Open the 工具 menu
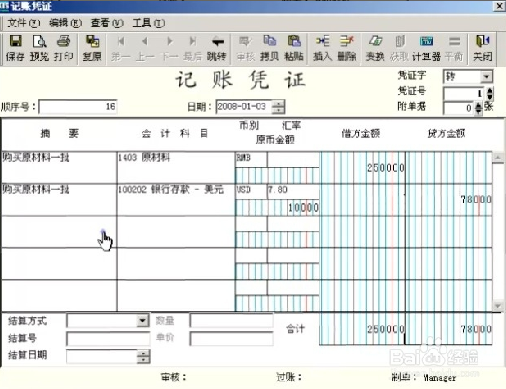506x389 pixels. [148, 23]
